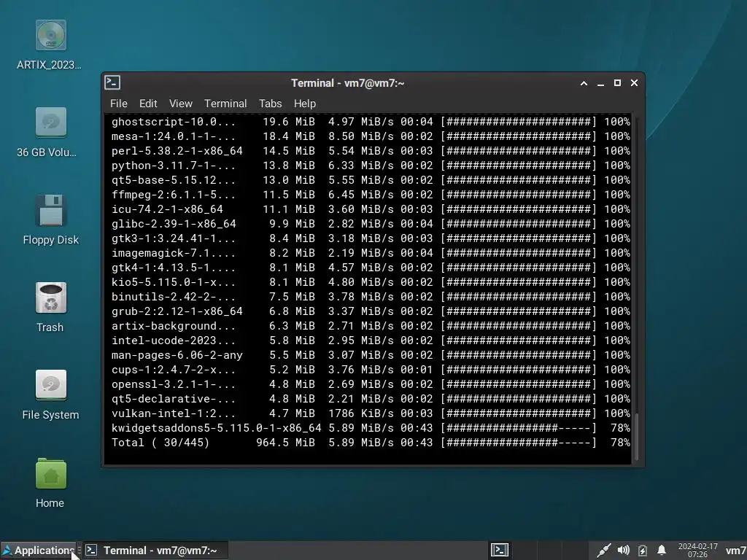Click the Terminal - vm7@vm7:~ taskbar button

pyautogui.click(x=155, y=551)
